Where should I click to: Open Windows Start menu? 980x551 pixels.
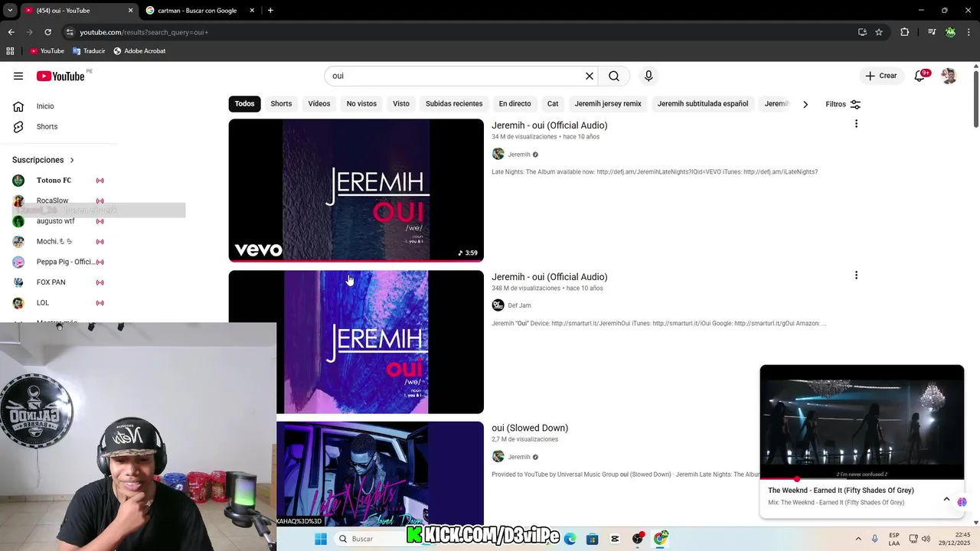click(x=321, y=539)
